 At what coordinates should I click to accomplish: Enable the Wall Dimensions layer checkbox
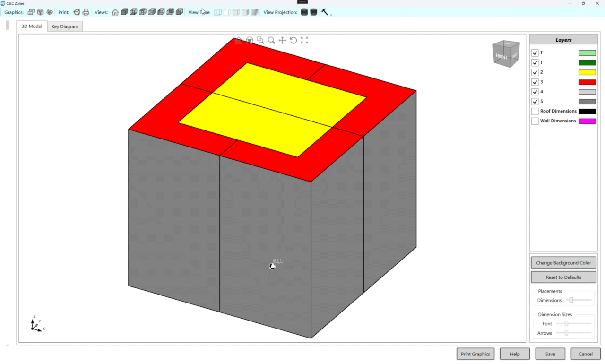coord(535,121)
